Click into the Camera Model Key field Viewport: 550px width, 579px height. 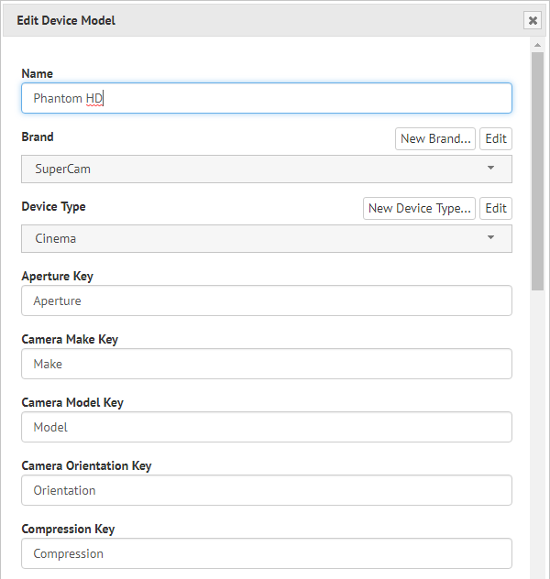(266, 427)
